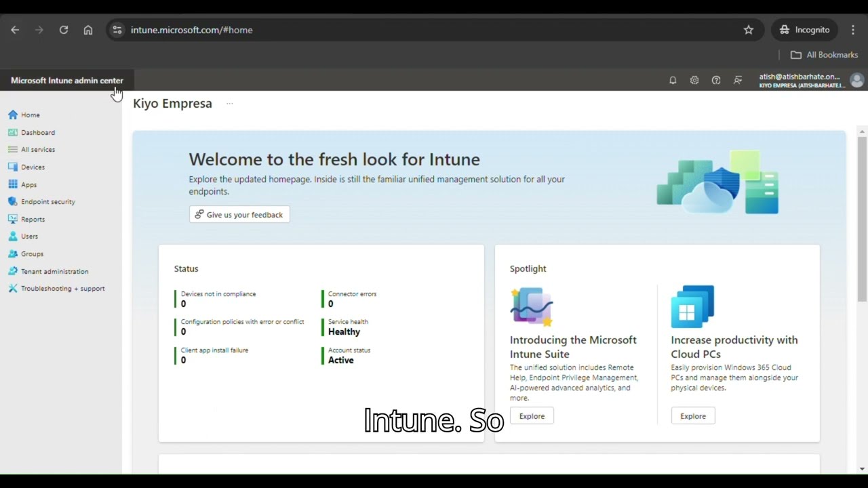The width and height of the screenshot is (868, 488).
Task: Click the account avatar picture
Action: click(857, 81)
